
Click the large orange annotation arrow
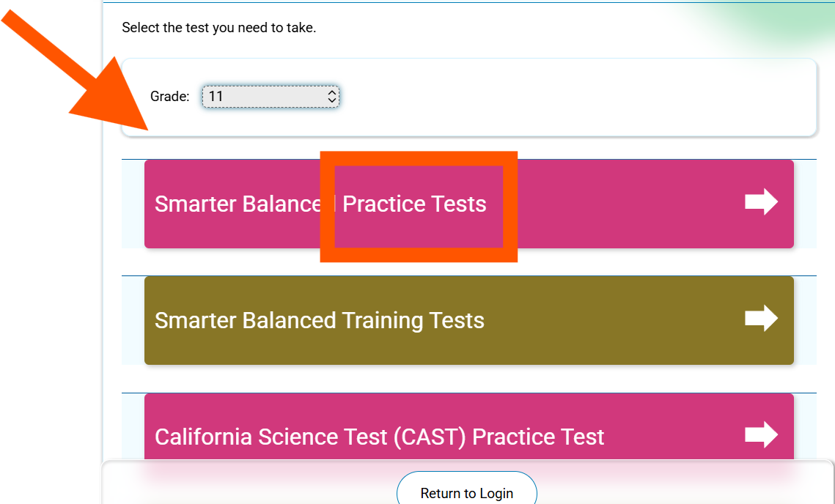pos(88,82)
